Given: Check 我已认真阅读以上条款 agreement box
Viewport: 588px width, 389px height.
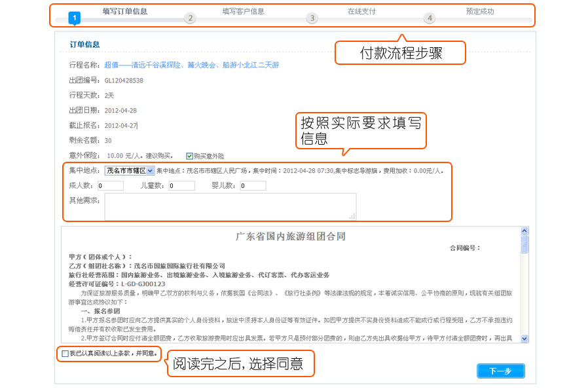Looking at the screenshot, I should pyautogui.click(x=64, y=354).
